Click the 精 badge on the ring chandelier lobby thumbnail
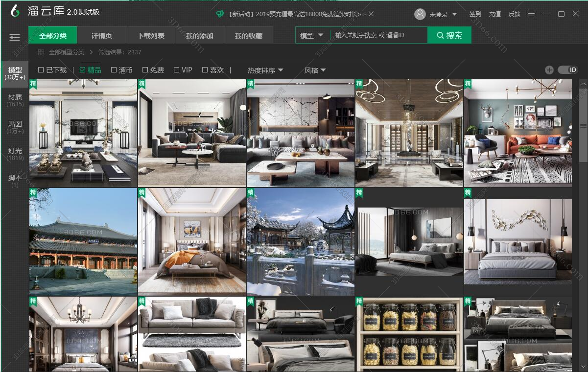 pos(359,84)
